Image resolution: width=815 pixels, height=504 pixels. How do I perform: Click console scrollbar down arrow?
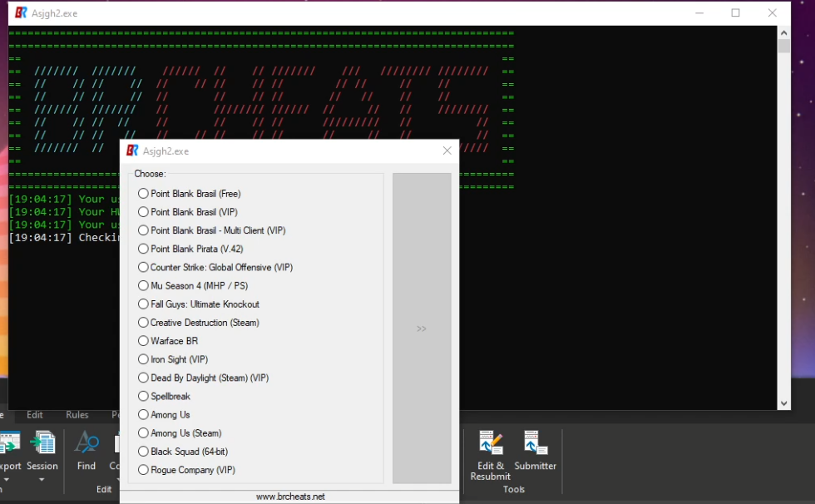(x=783, y=403)
